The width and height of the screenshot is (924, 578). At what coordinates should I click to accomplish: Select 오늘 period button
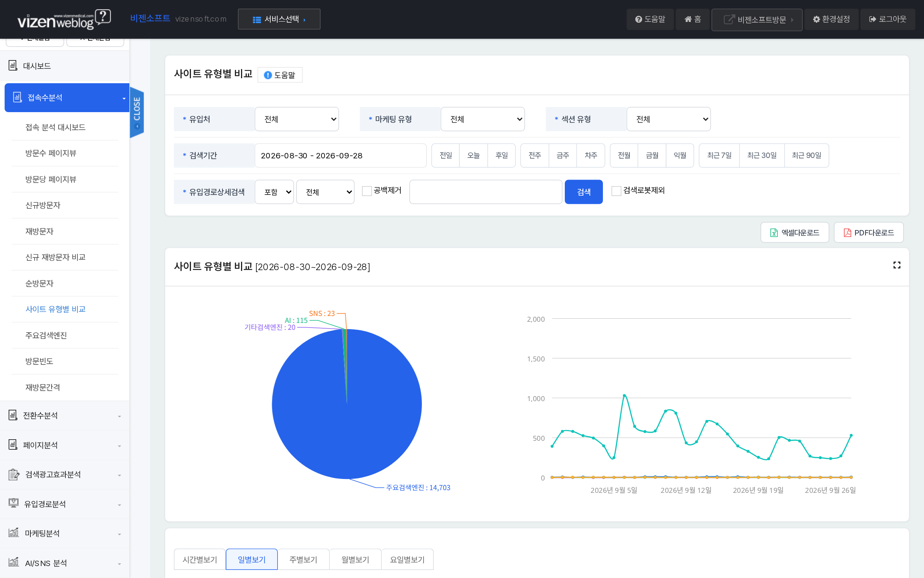tap(474, 155)
